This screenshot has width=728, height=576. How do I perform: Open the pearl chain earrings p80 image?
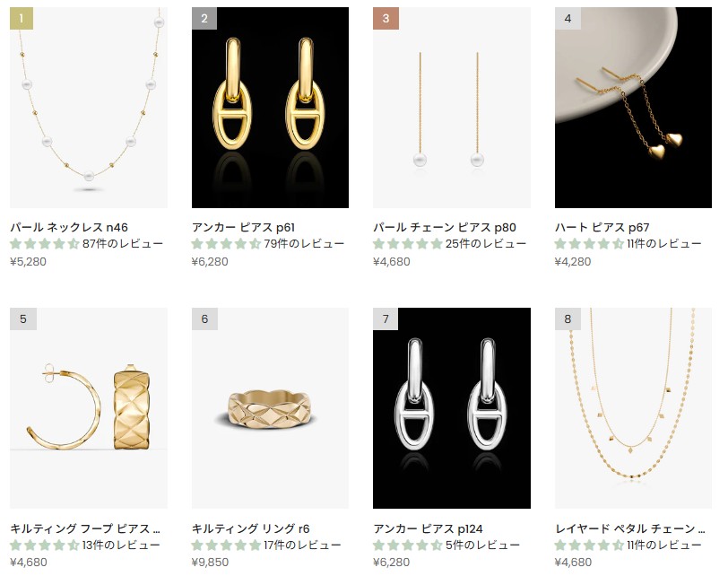click(x=452, y=108)
